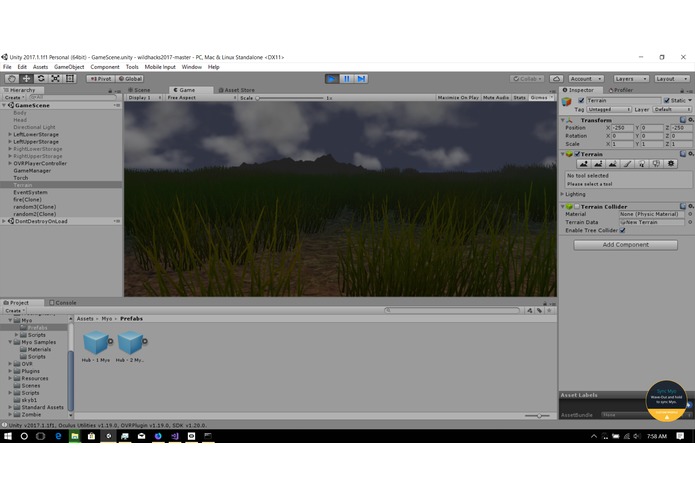Open the Layout dropdown
The width and height of the screenshot is (695, 494).
click(672, 79)
